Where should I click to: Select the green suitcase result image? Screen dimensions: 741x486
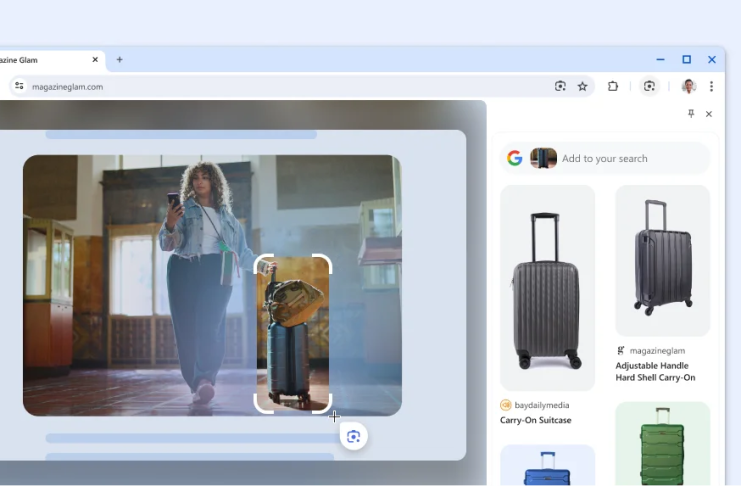(x=662, y=444)
